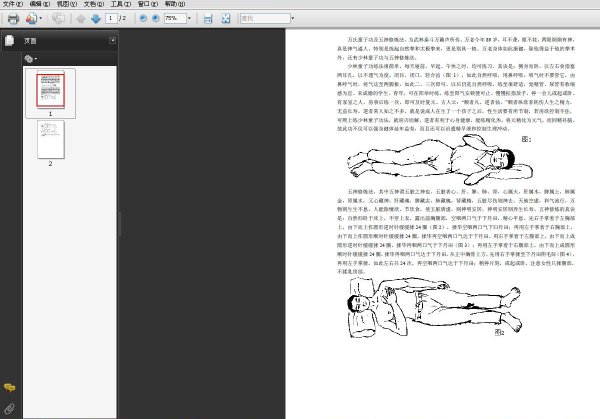Viewport: 600px width, 419px height.
Task: Click the navigation pane divider collapse handle
Action: point(119,224)
